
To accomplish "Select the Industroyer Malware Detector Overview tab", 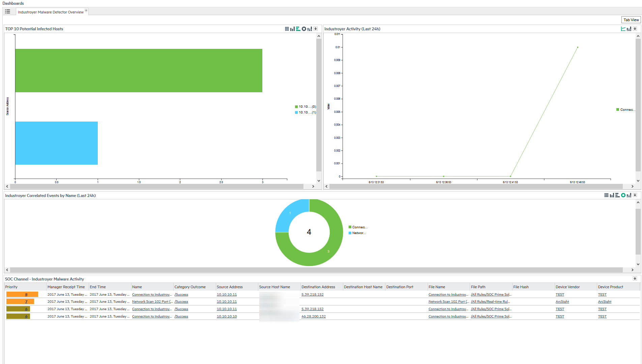I will [51, 12].
